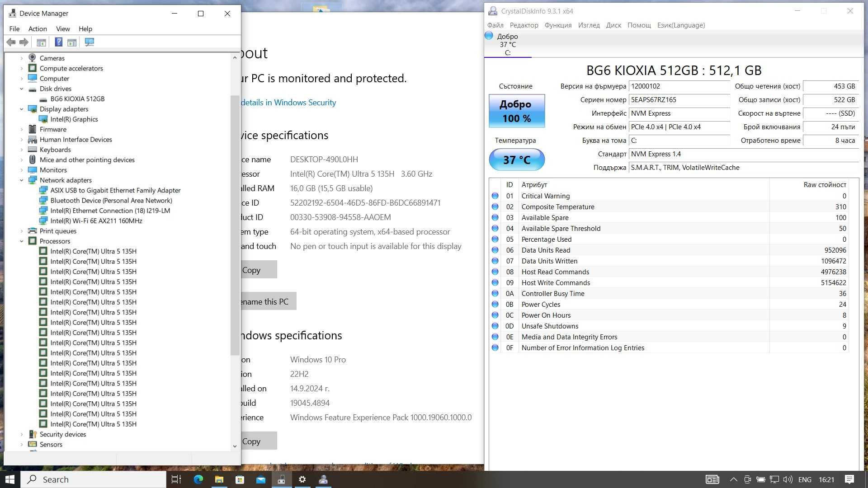868x488 pixels.
Task: Click the details in Windows Security link
Action: tap(288, 103)
